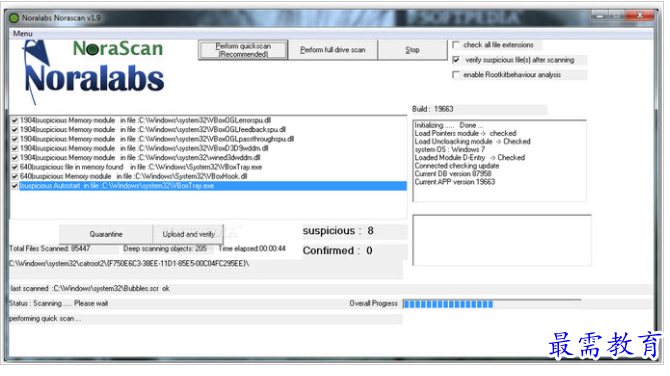The width and height of the screenshot is (670, 376).
Task: Uncheck the VBoxD3D9wddm.dll entry
Action: click(15, 149)
